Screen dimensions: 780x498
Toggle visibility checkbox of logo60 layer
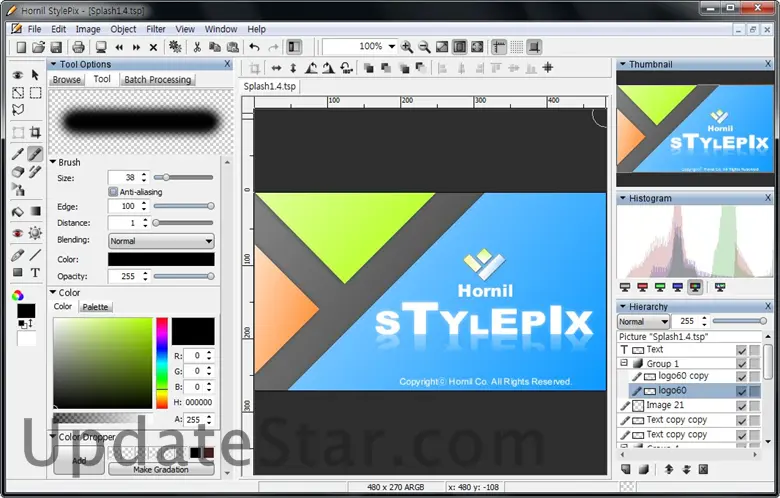pyautogui.click(x=741, y=392)
